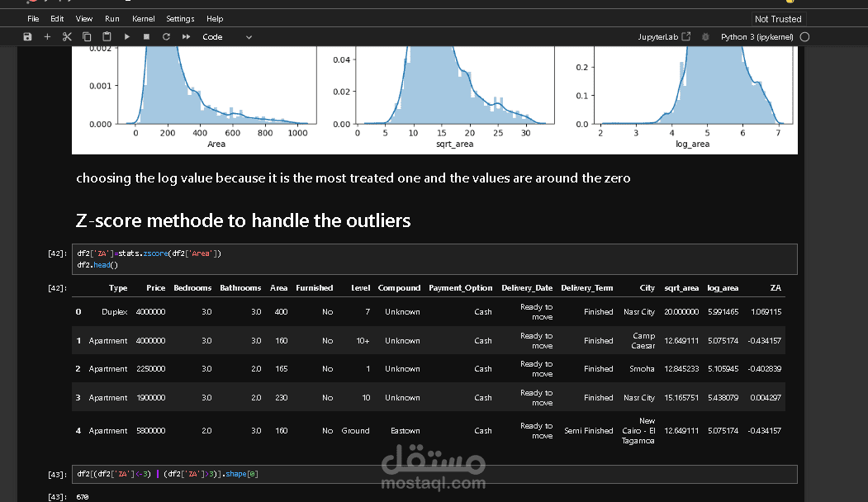Image resolution: width=868 pixels, height=502 pixels.
Task: Restart kernel and run all cells with the fast-forward icon
Action: pyautogui.click(x=186, y=37)
